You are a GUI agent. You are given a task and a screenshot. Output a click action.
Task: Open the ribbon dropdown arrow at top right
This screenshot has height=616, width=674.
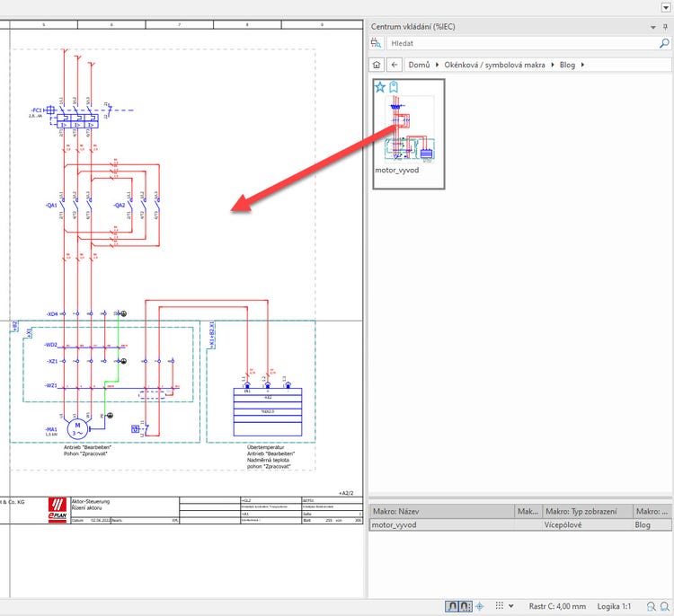(665, 7)
